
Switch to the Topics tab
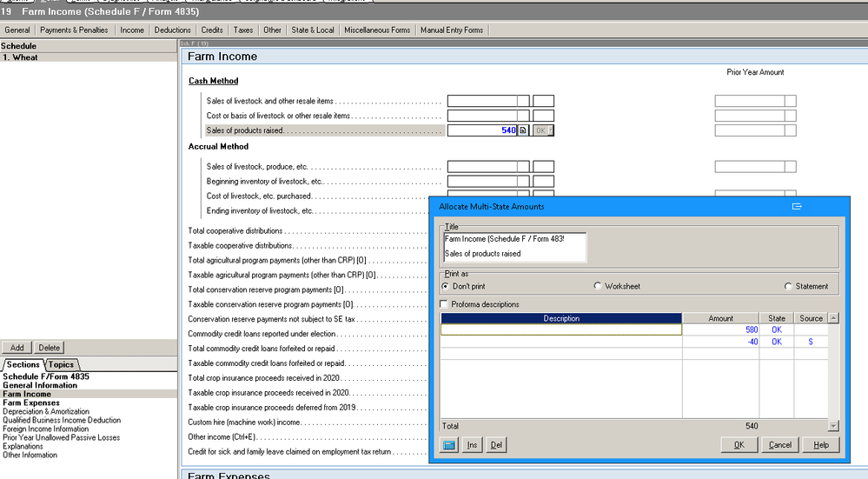pos(61,364)
